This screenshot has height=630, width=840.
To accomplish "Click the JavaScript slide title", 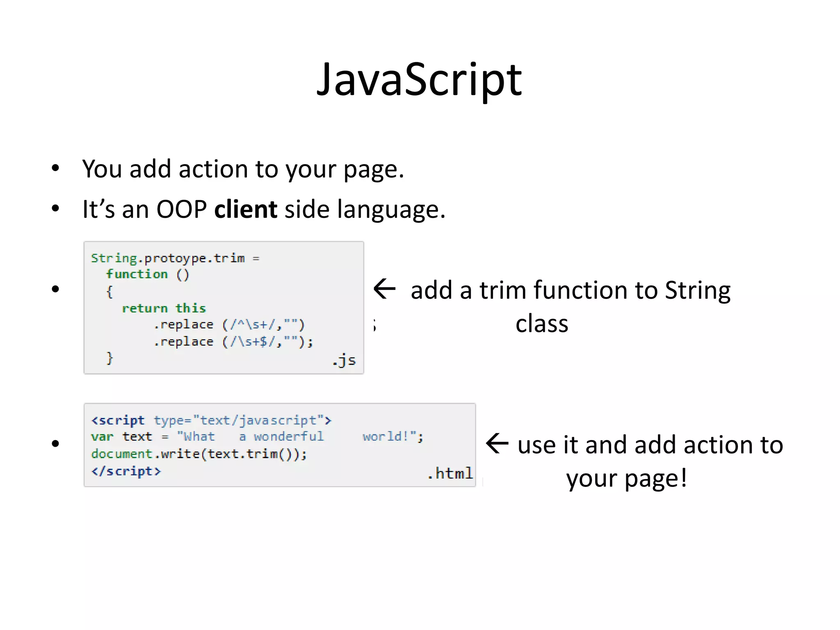I will (x=419, y=80).
